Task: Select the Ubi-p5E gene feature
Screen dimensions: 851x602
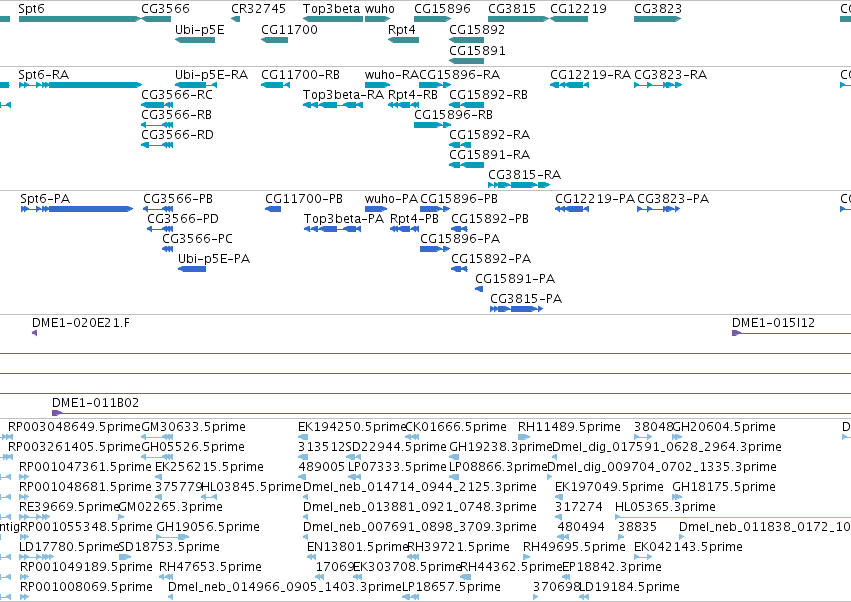Action: pyautogui.click(x=195, y=40)
